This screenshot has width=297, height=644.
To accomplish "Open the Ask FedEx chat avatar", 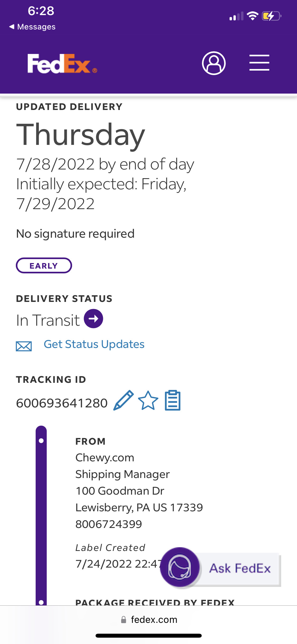I will click(180, 567).
